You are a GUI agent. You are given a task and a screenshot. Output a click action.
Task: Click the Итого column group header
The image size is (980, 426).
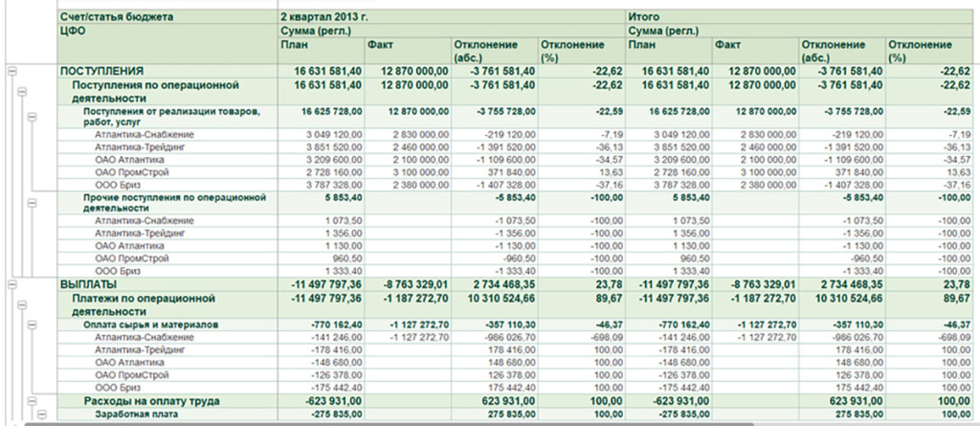pyautogui.click(x=642, y=17)
